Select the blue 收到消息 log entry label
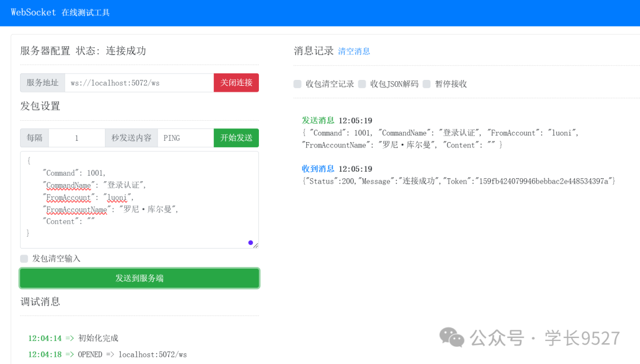 pyautogui.click(x=318, y=169)
